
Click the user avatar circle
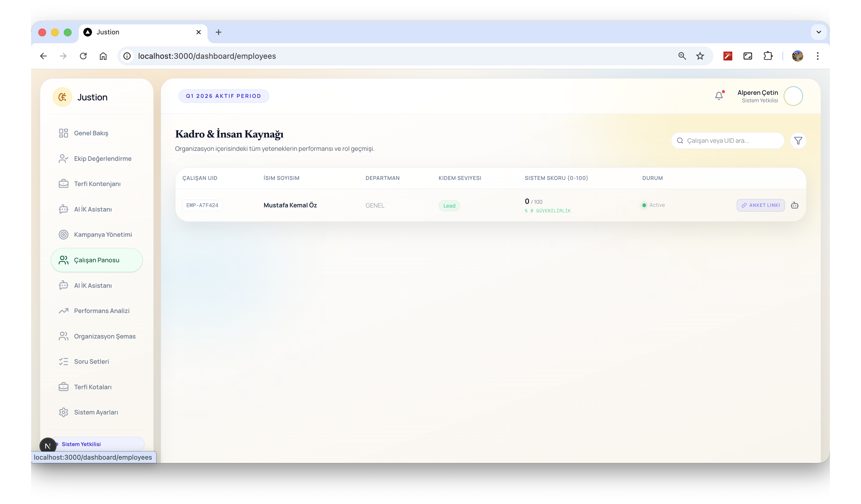click(793, 96)
